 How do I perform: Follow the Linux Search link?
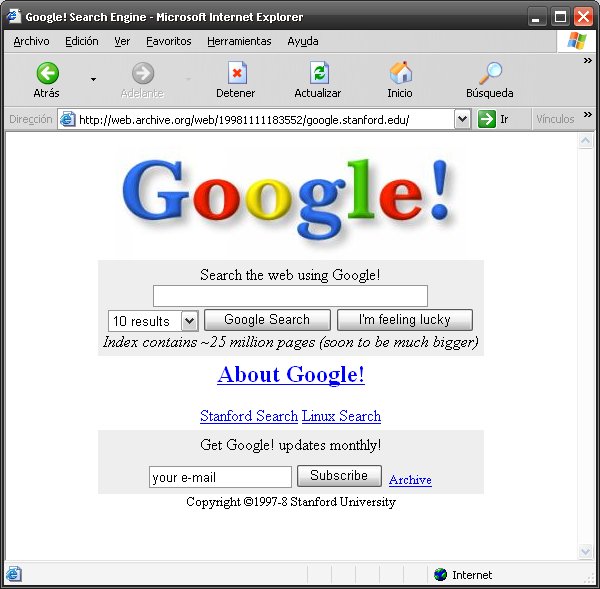click(341, 416)
